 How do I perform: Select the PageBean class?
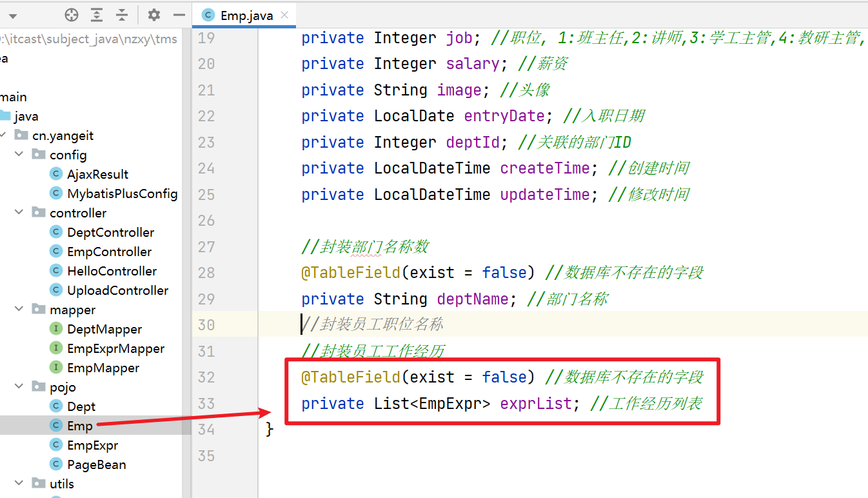pyautogui.click(x=96, y=464)
